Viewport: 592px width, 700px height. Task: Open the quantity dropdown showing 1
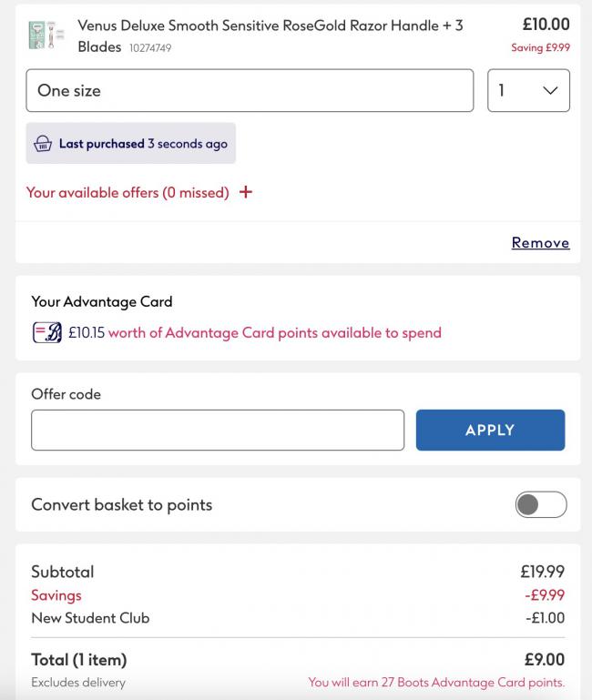[528, 90]
